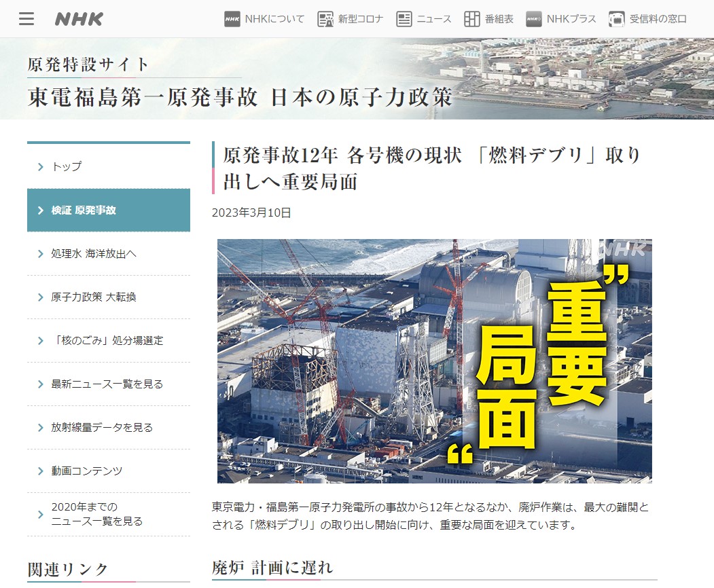Click the NHKプラス icon
The image size is (714, 588).
tap(534, 19)
